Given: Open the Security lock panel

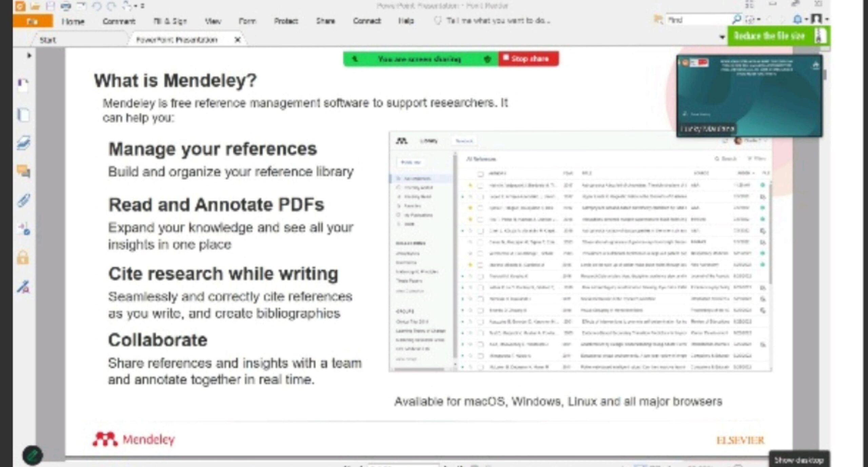Looking at the screenshot, I should (23, 257).
